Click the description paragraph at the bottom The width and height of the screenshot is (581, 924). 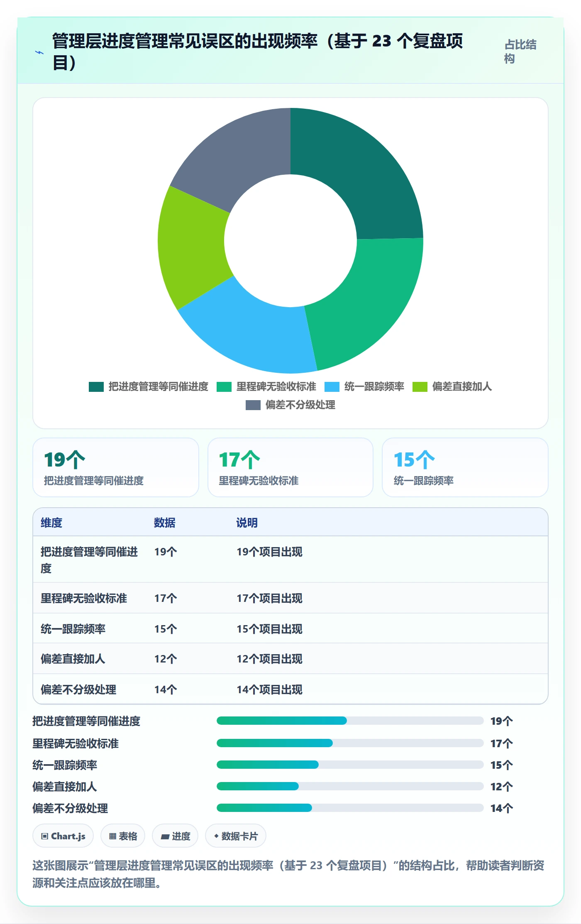pos(288,874)
